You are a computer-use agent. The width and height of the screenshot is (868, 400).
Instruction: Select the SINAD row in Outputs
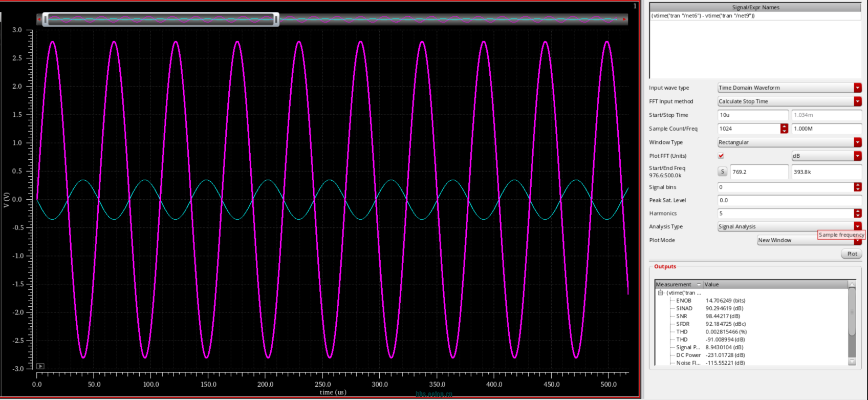coord(751,308)
